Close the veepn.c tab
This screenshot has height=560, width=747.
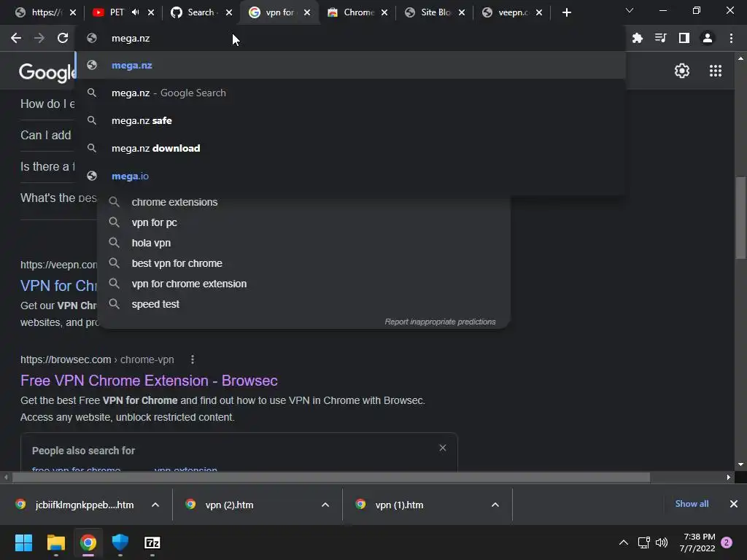coord(539,12)
